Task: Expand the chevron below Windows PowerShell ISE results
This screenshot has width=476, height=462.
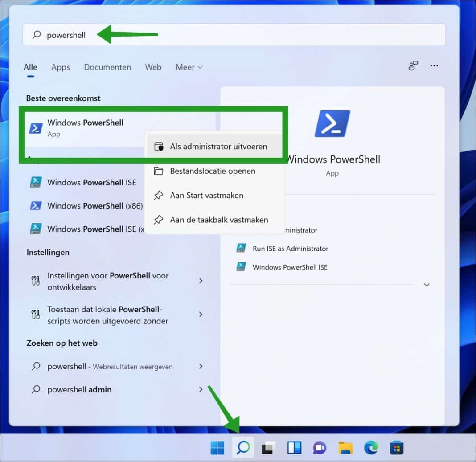Action: (x=427, y=284)
